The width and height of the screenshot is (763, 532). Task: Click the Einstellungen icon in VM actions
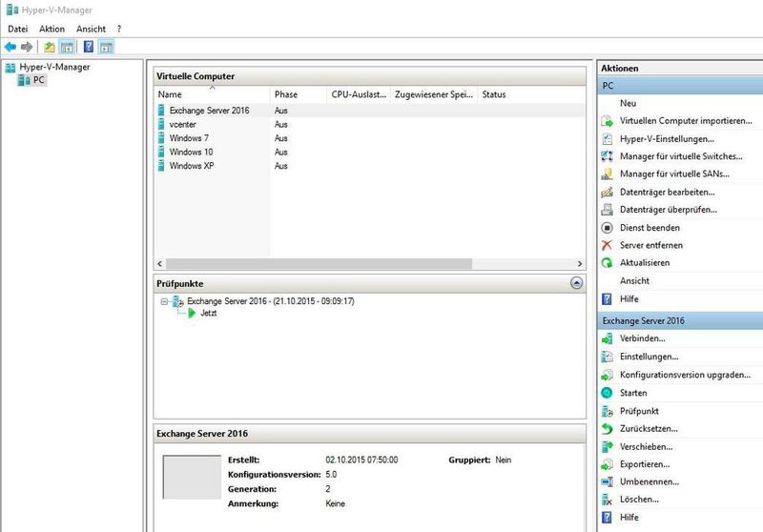click(x=607, y=357)
